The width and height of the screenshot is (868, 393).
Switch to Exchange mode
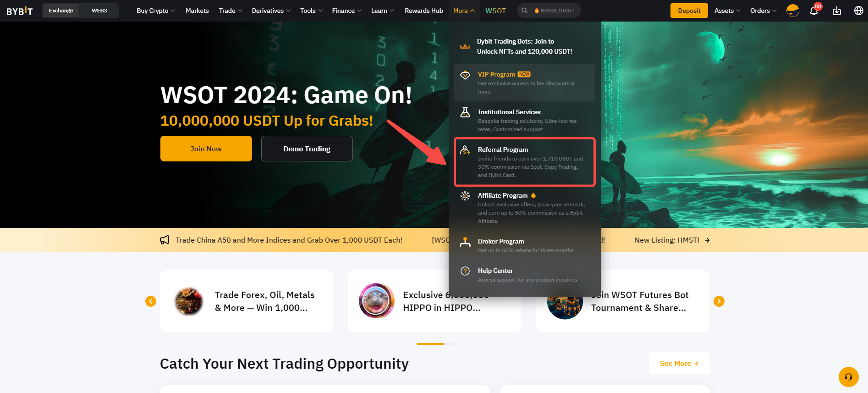61,11
